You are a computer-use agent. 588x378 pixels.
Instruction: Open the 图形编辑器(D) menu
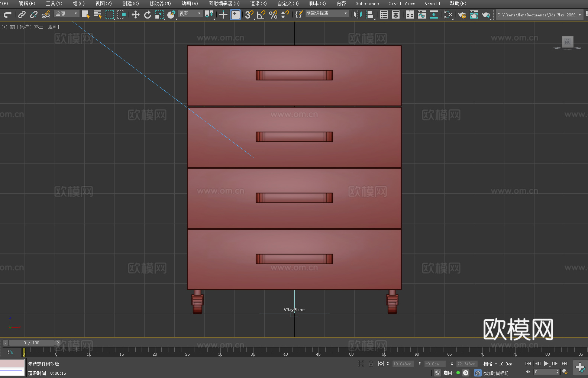tap(224, 3)
